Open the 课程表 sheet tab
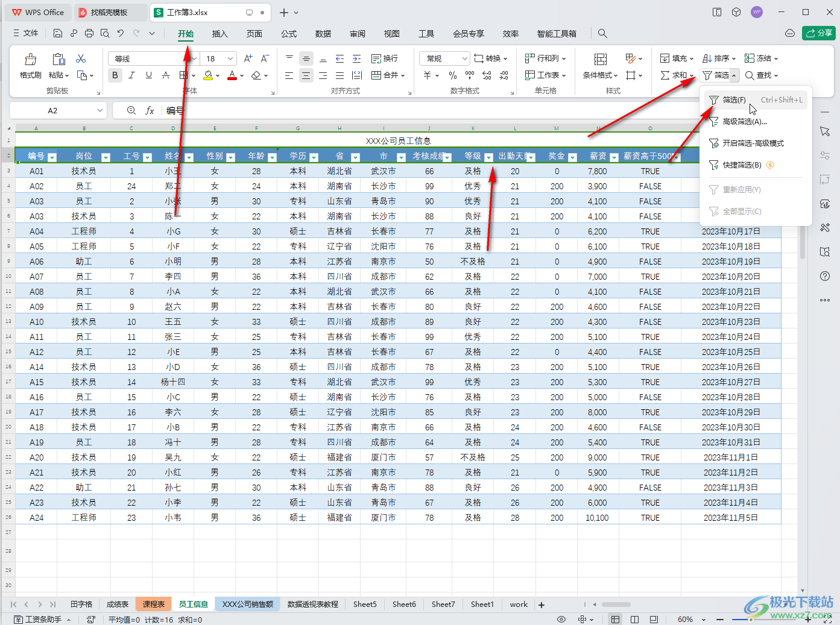 pos(154,604)
